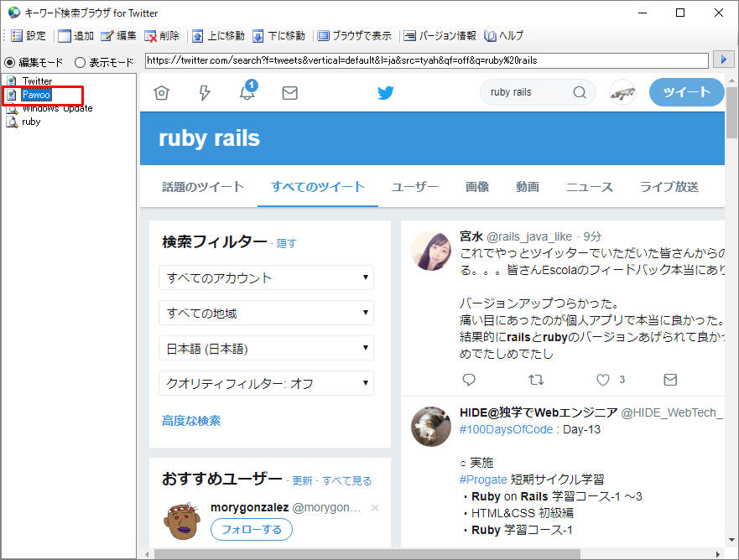Screen dimensions: 739x560
Task: Switch to 動画 tab
Action: coord(527,187)
